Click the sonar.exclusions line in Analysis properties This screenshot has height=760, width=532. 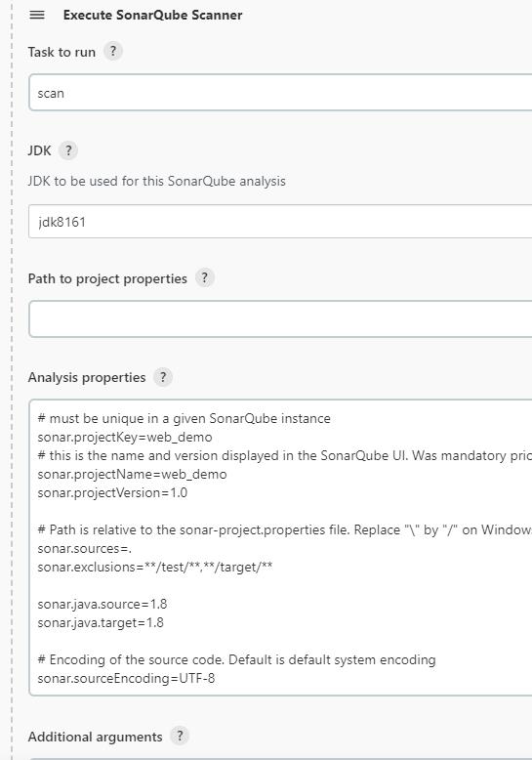[x=155, y=568]
